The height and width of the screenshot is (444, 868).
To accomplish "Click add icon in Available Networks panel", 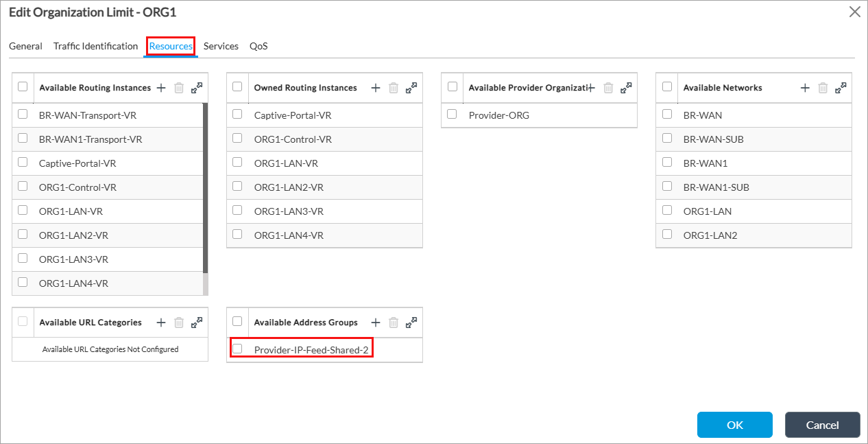I will click(804, 88).
